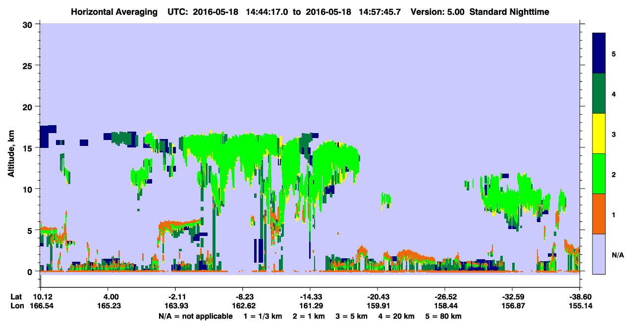Click longitude value 156.87
The image size is (644, 330).
(512, 306)
